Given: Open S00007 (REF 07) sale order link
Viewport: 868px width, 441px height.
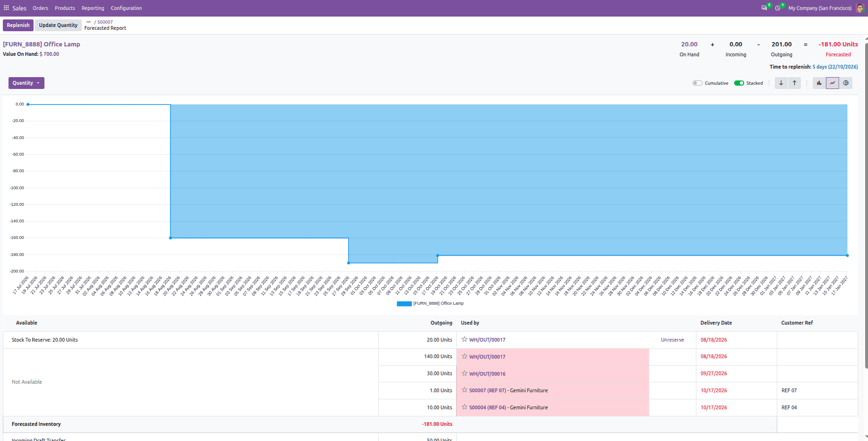Looking at the screenshot, I should click(x=488, y=390).
